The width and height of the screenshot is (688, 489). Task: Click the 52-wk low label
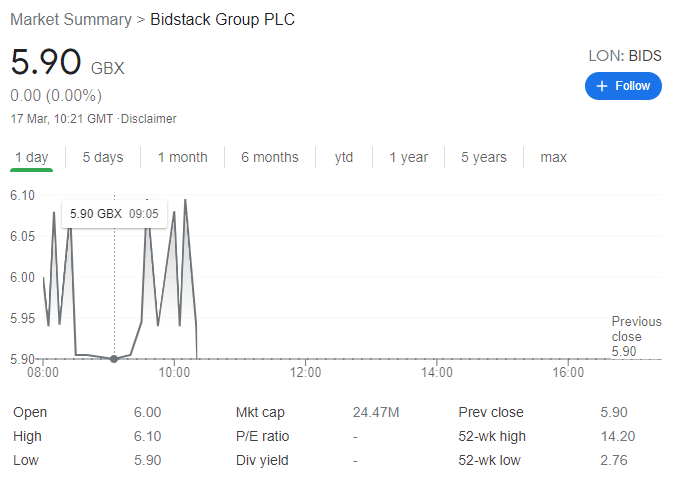[x=489, y=460]
